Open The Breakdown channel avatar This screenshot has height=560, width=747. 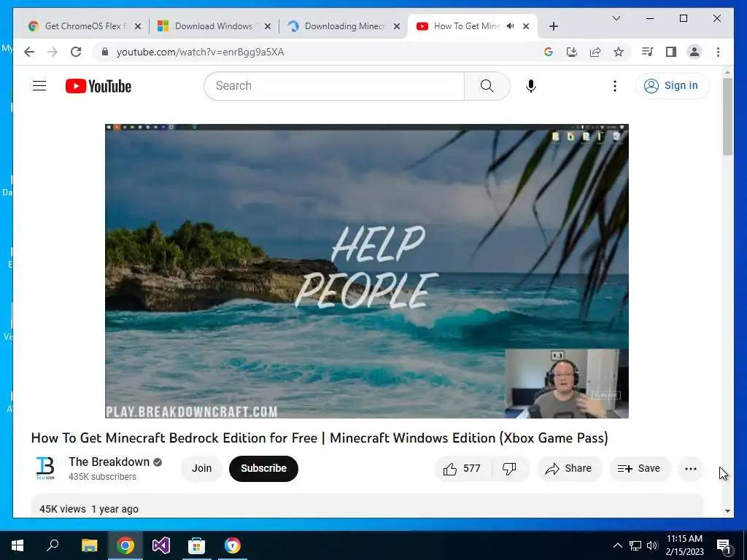point(45,468)
